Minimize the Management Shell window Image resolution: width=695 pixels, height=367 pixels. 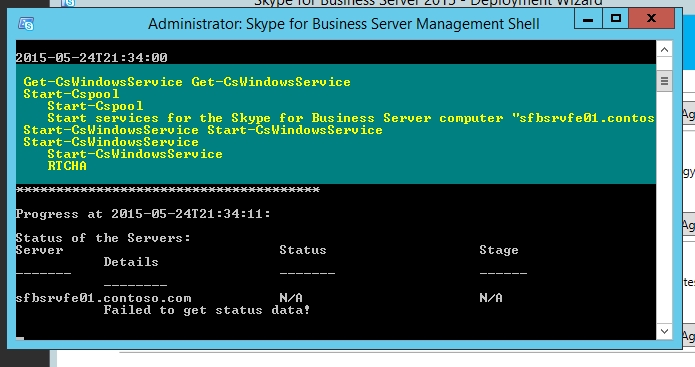588,19
